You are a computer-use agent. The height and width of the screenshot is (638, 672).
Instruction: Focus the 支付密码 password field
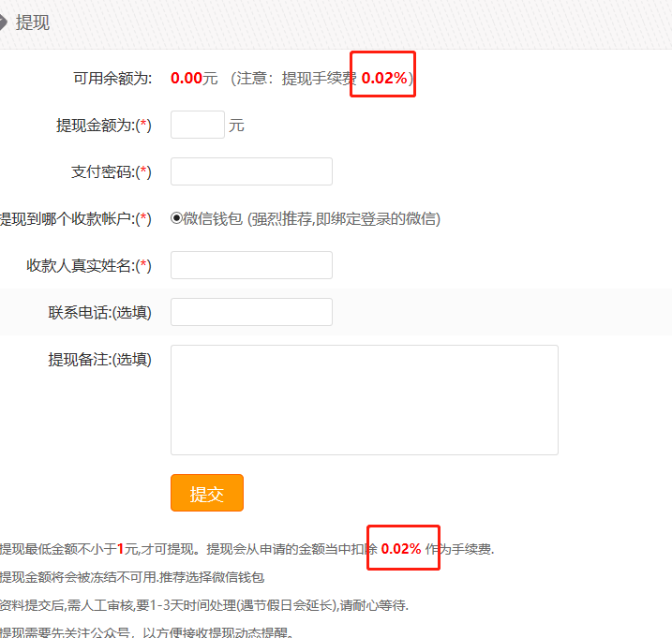(x=251, y=171)
